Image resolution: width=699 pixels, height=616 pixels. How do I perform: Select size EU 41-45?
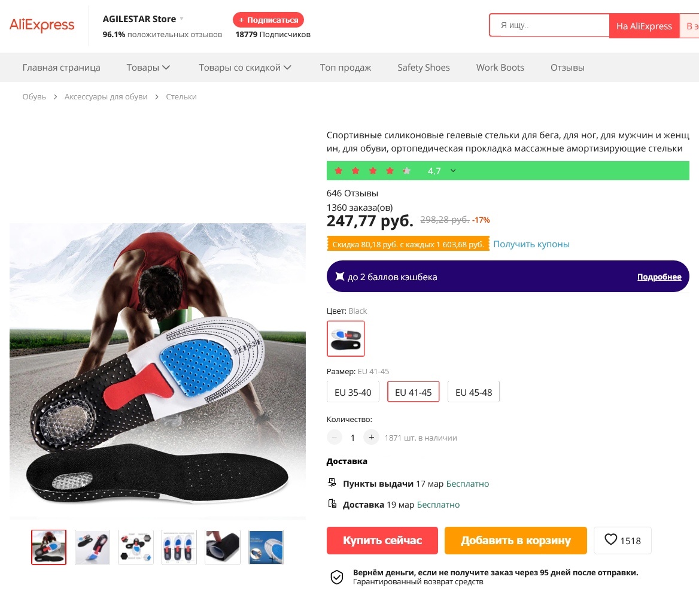tap(413, 393)
